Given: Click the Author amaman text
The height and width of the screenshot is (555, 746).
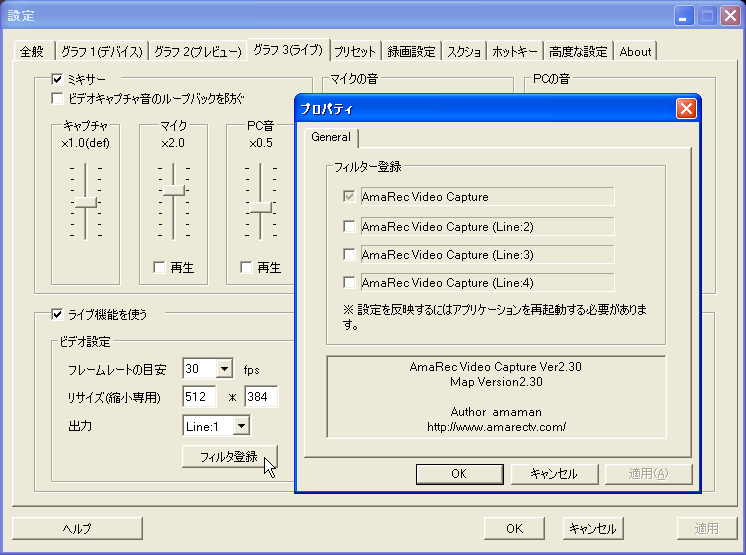Looking at the screenshot, I should [x=496, y=412].
